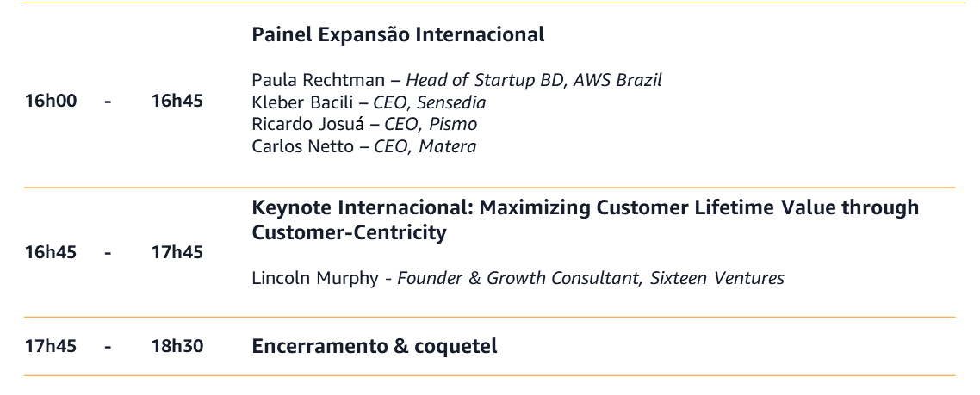Image resolution: width=980 pixels, height=395 pixels.
Task: Click the 17h45 closing start time
Action: click(x=51, y=346)
